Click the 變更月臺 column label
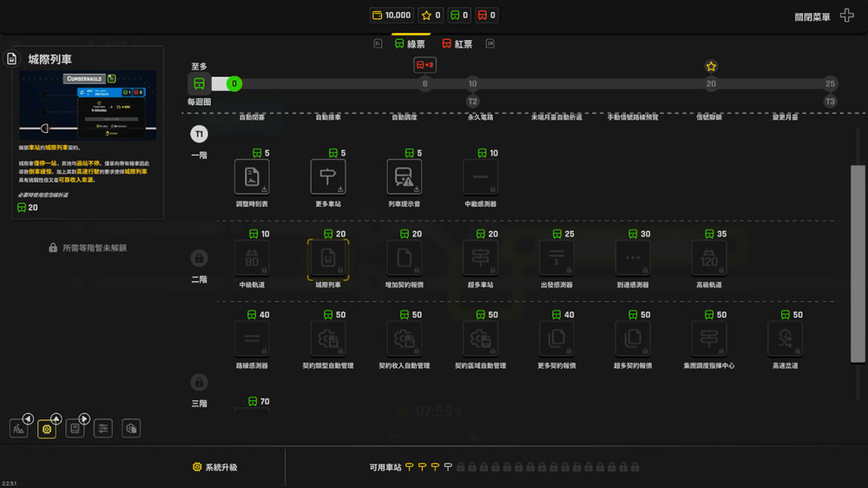Viewport: 868px width, 488px height. coord(785,117)
